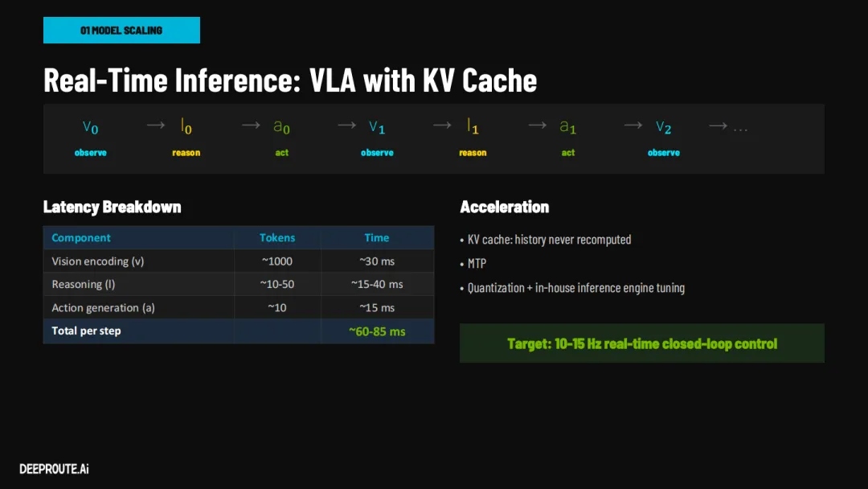Select the a1 act step
Viewport: 868px width, 489px height.
pyautogui.click(x=568, y=138)
